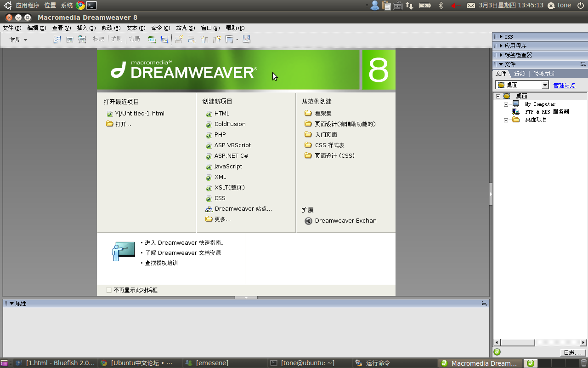This screenshot has width=588, height=368.
Task: Switch to 布局 (Layout) mode button
Action: pyautogui.click(x=134, y=40)
